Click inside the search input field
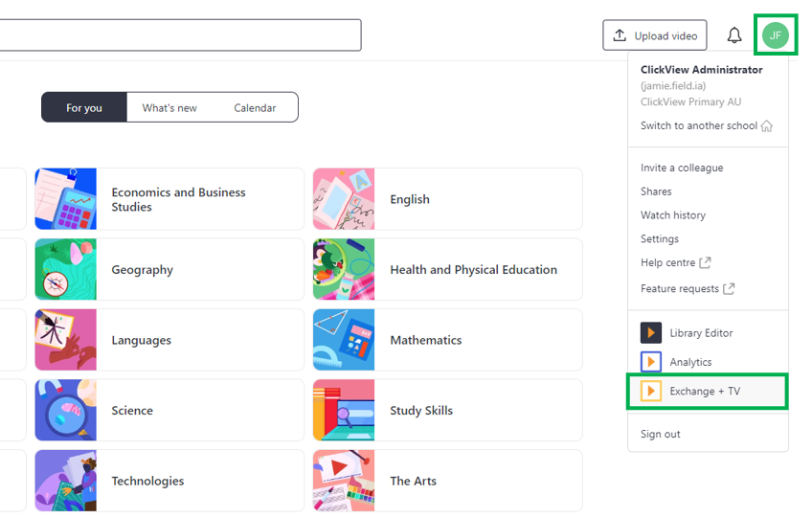Screen dimensions: 812x518 click(x=180, y=35)
